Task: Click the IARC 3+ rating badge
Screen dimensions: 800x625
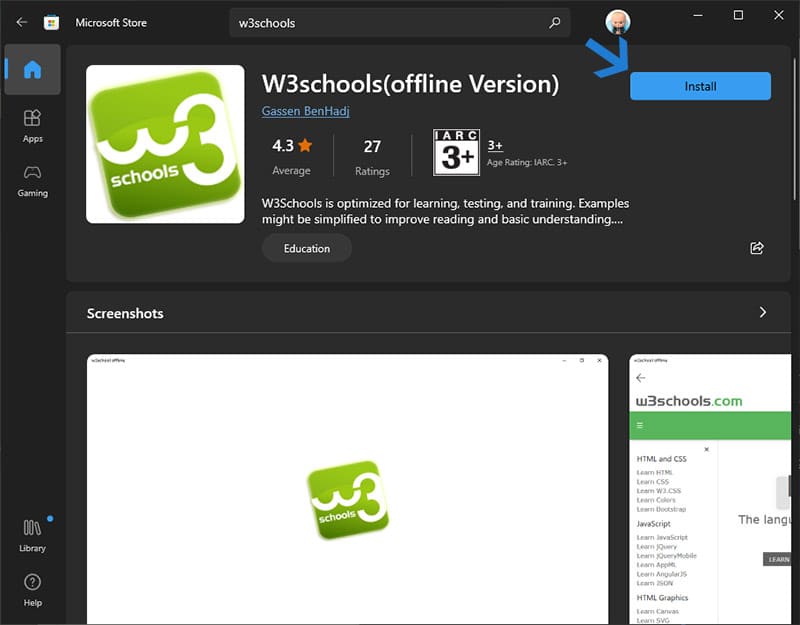Action: 456,152
